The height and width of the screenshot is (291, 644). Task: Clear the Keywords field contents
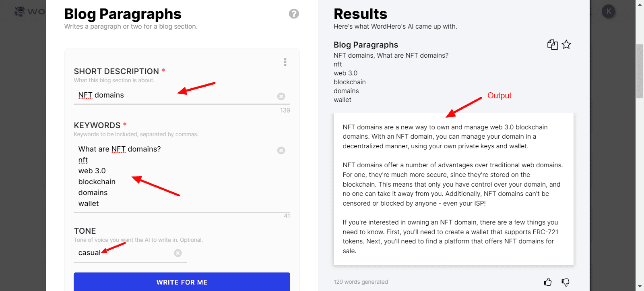coord(281,150)
